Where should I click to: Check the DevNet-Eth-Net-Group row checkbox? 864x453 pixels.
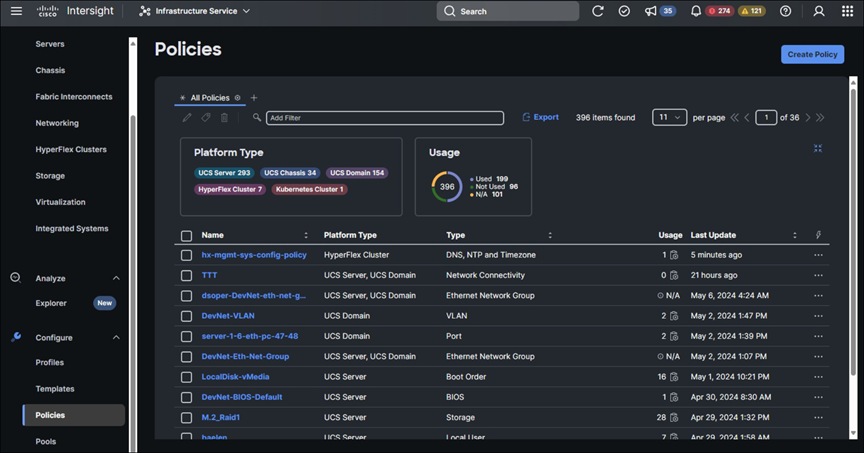click(x=186, y=357)
